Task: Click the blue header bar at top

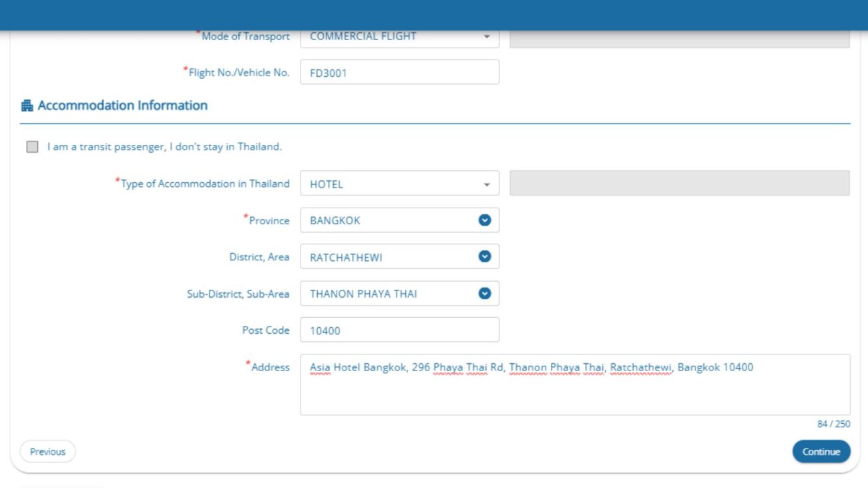Action: pyautogui.click(x=434, y=15)
